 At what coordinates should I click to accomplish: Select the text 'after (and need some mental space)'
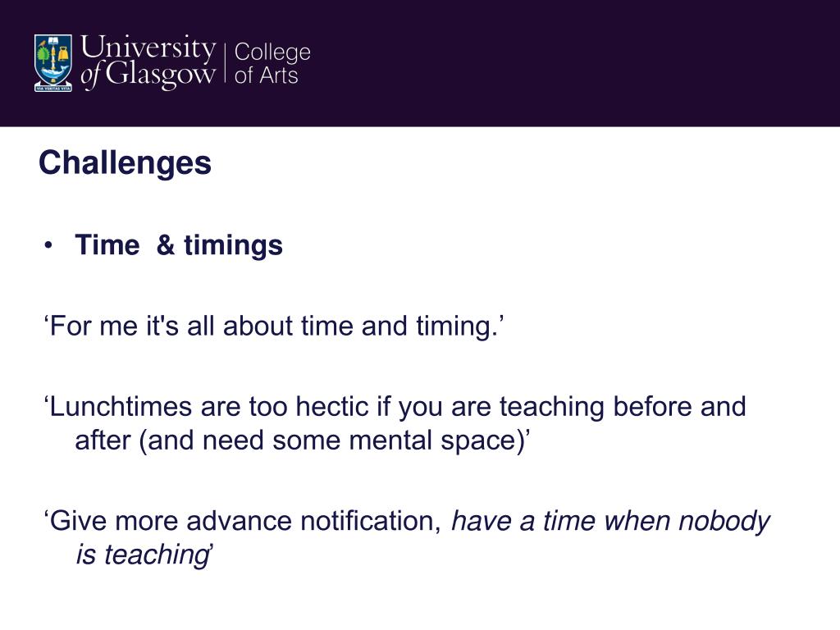point(302,441)
